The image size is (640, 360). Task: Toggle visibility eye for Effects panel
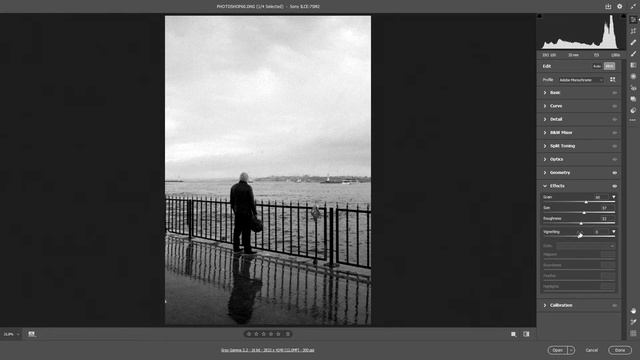tap(615, 186)
